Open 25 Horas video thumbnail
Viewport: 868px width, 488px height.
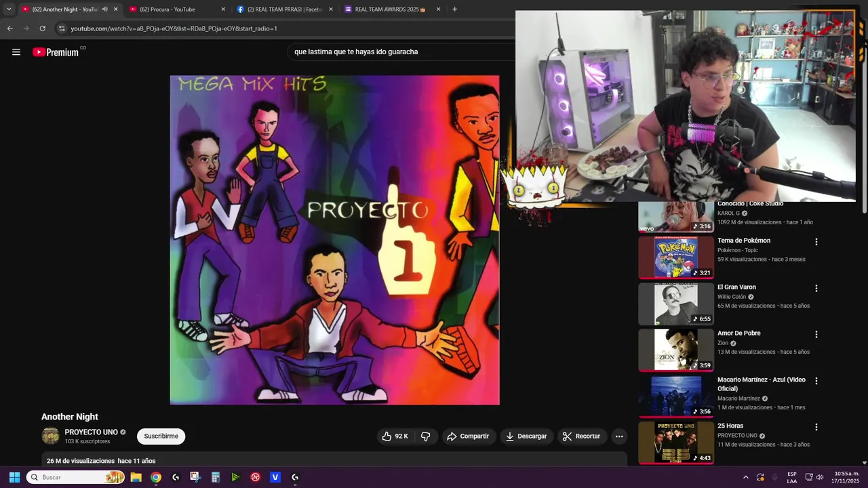[x=676, y=443]
